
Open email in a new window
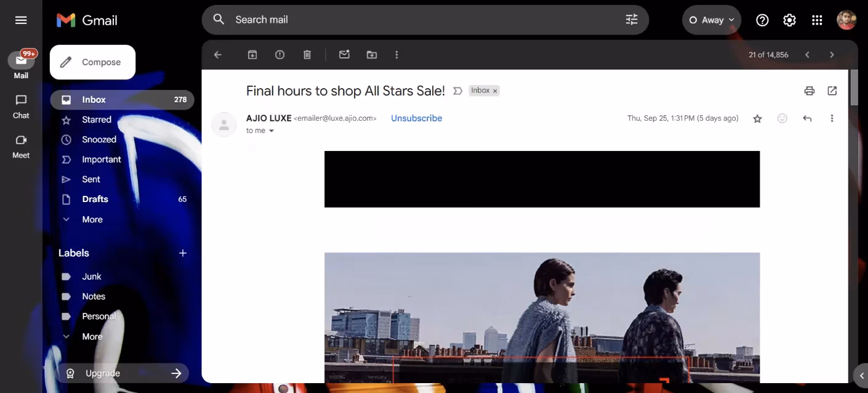[832, 91]
